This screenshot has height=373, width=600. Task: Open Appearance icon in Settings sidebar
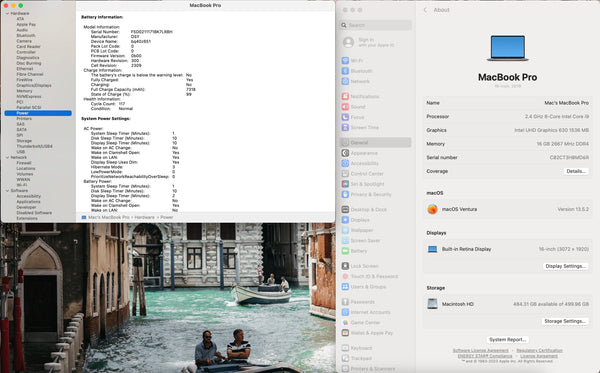click(x=345, y=153)
